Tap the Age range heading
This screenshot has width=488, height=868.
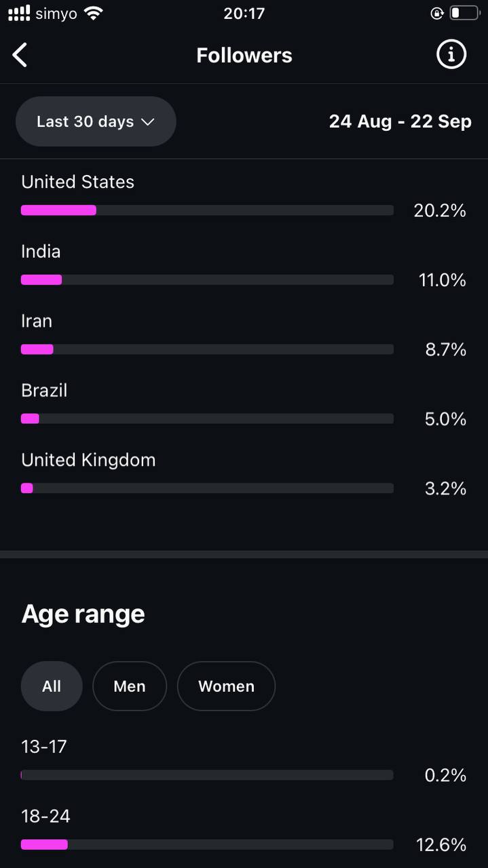click(83, 614)
